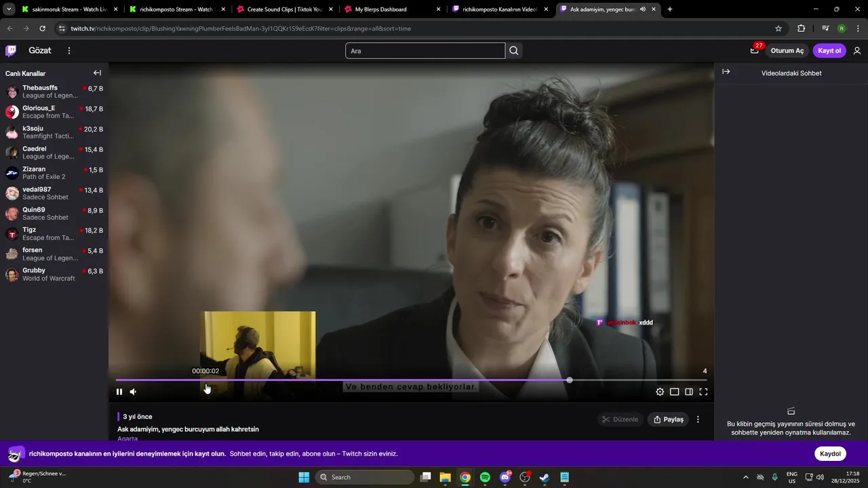Screen dimensions: 868x488
Task: Toggle the chat panel from the player controls
Action: pos(689,392)
